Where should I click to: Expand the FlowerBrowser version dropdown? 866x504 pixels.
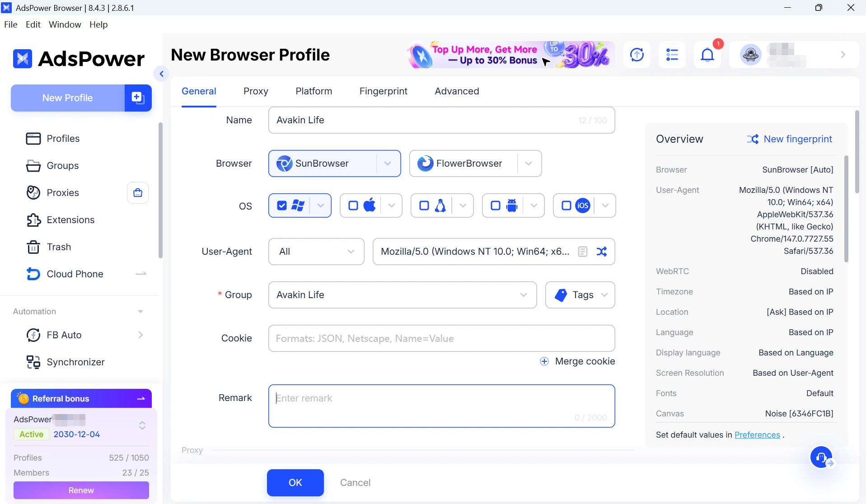point(529,163)
